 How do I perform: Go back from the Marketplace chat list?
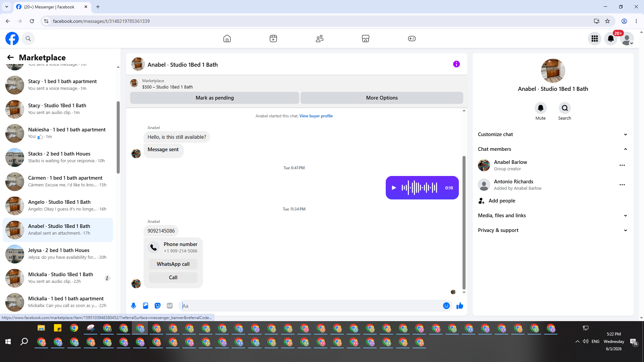(10, 58)
